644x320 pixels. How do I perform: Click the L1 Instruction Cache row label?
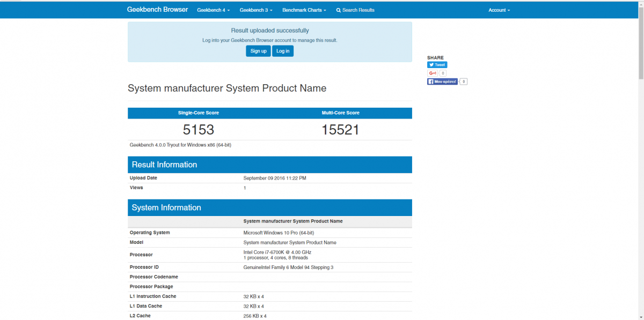153,296
